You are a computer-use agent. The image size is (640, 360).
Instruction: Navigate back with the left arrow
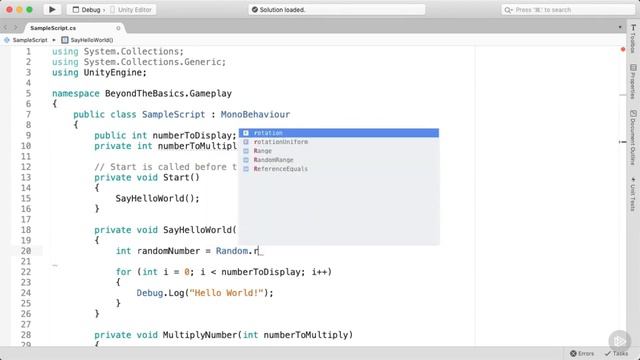(x=6, y=28)
